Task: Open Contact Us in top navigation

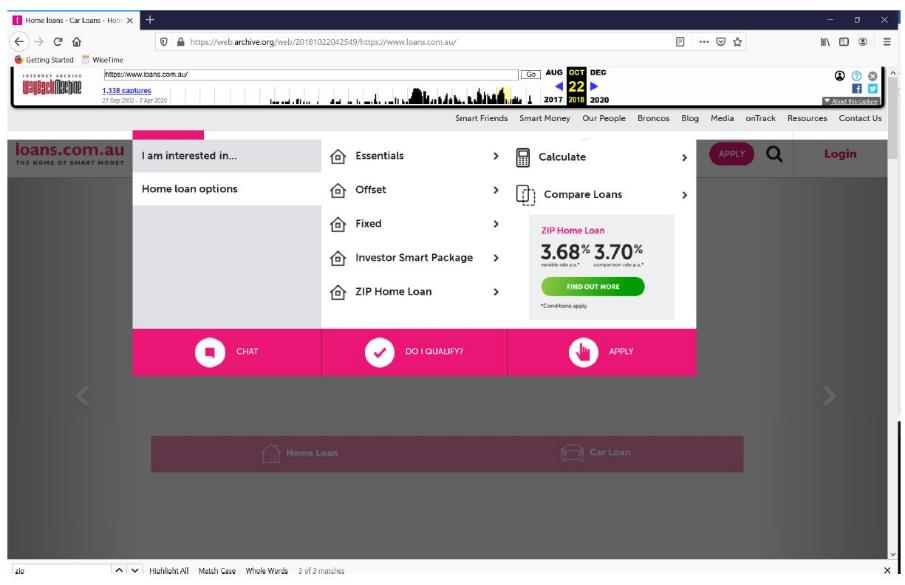Action: pyautogui.click(x=860, y=118)
